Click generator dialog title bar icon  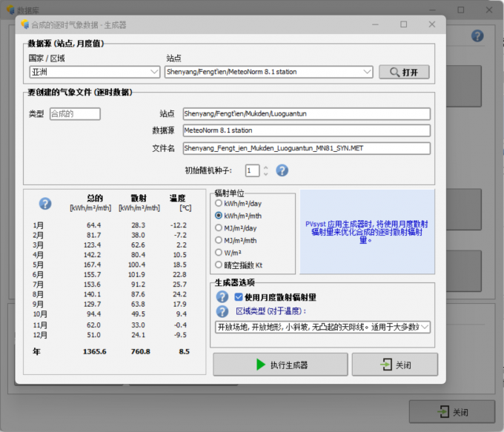(x=24, y=24)
